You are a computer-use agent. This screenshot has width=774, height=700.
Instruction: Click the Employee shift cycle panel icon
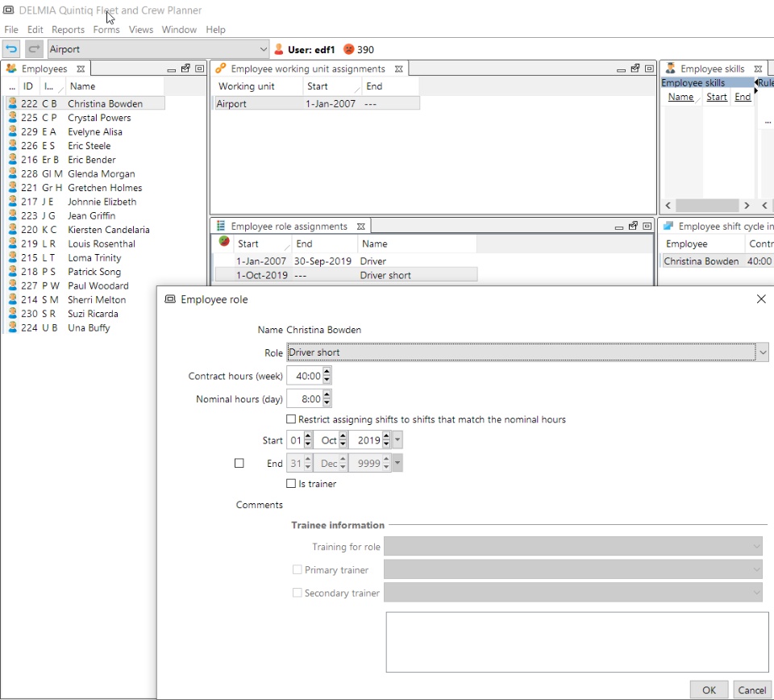coord(668,226)
